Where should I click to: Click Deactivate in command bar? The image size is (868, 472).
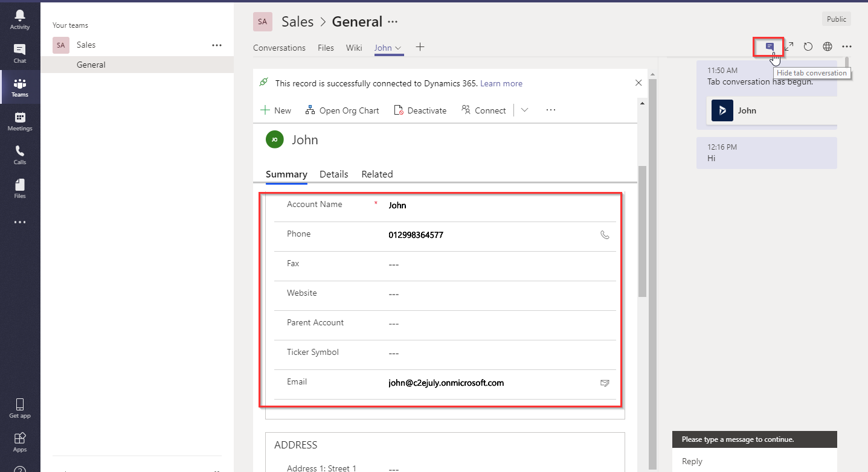[420, 110]
